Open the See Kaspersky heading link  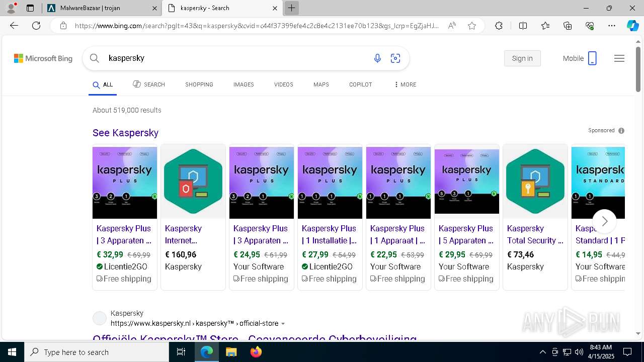pos(125,133)
